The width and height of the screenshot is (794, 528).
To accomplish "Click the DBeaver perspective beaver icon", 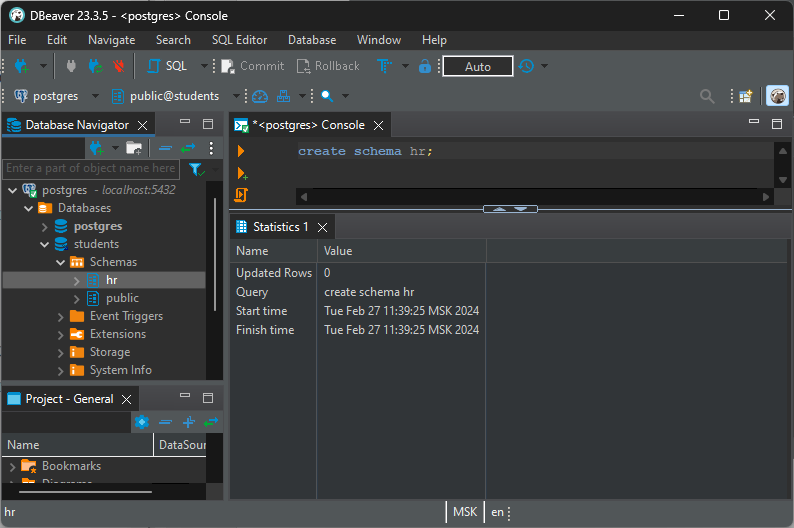I will 777,96.
